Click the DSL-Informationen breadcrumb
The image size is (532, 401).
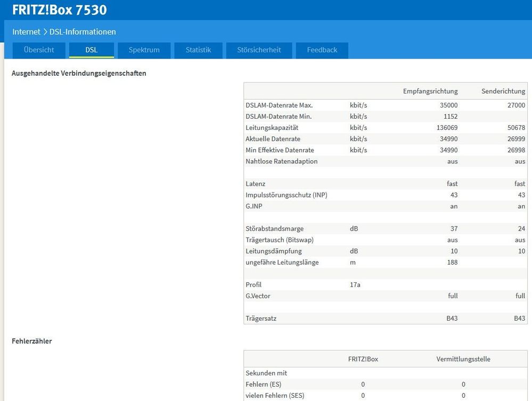pos(83,32)
